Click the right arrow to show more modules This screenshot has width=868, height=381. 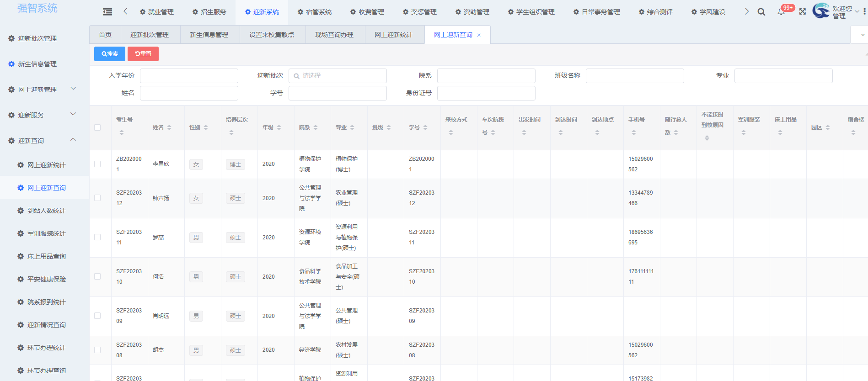[x=747, y=11]
